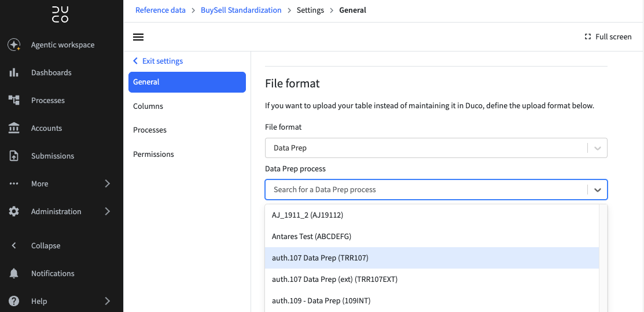Click the Reference data breadcrumb link
This screenshot has height=312, width=644.
(161, 10)
